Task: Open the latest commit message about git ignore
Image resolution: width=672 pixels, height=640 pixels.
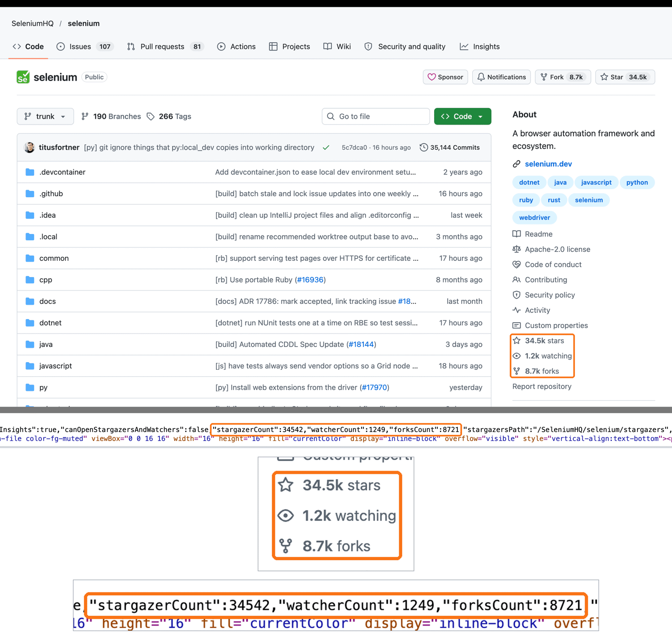Action: click(199, 147)
